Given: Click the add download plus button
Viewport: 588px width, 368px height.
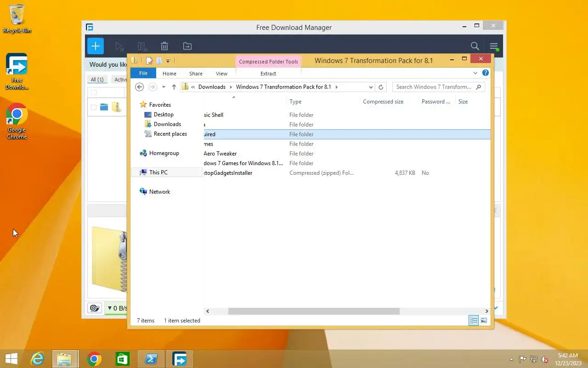Looking at the screenshot, I should pyautogui.click(x=95, y=46).
